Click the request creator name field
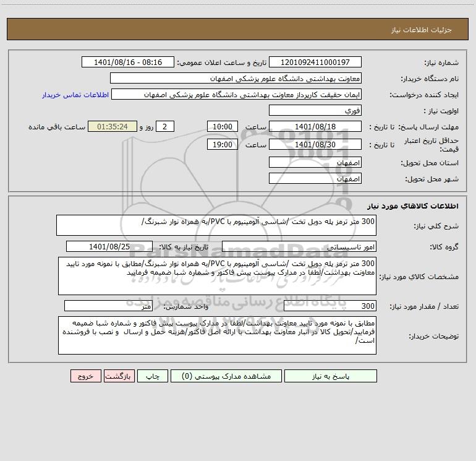This screenshot has height=461, width=476. tap(237, 94)
